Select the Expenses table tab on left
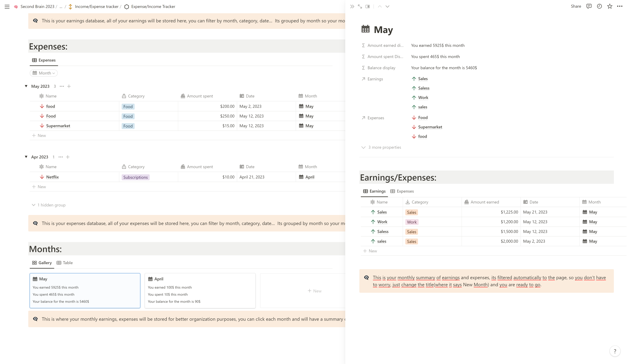This screenshot has width=628, height=364. coord(44,60)
